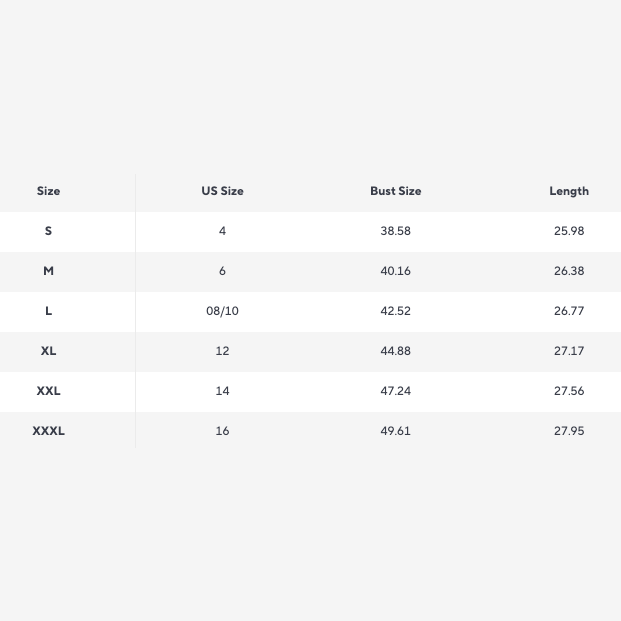Click bust size value 40.16
Viewport: 621px width, 621px height.
coord(395,271)
